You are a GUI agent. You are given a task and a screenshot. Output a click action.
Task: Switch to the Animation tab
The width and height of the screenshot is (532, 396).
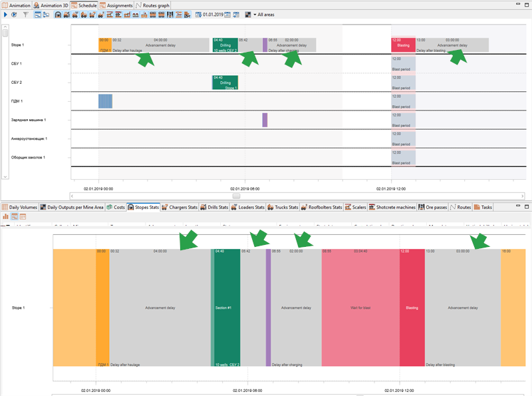click(17, 5)
